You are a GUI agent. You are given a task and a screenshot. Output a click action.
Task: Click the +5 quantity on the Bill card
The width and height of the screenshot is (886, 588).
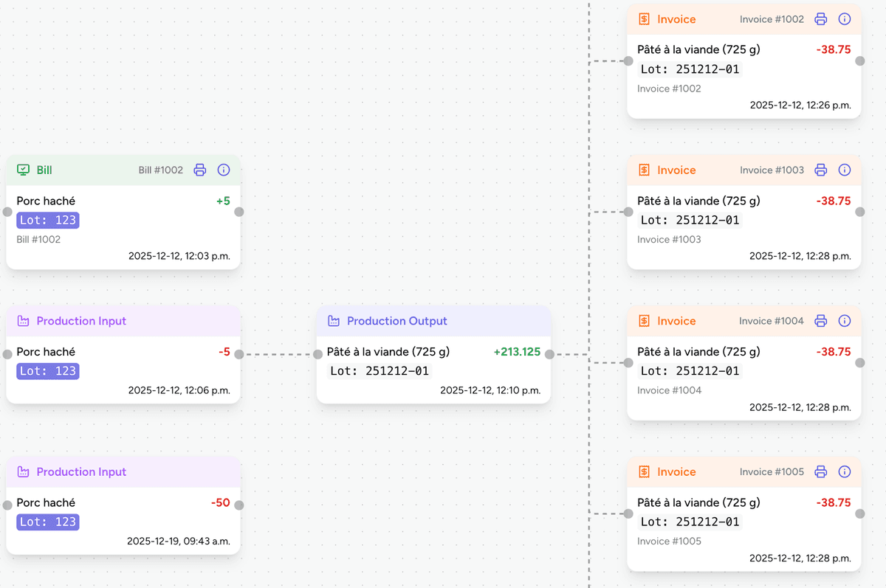coord(223,201)
